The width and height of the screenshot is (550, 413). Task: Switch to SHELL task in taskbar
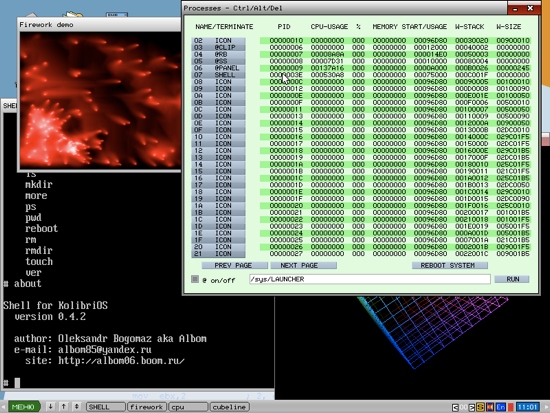coord(106,407)
